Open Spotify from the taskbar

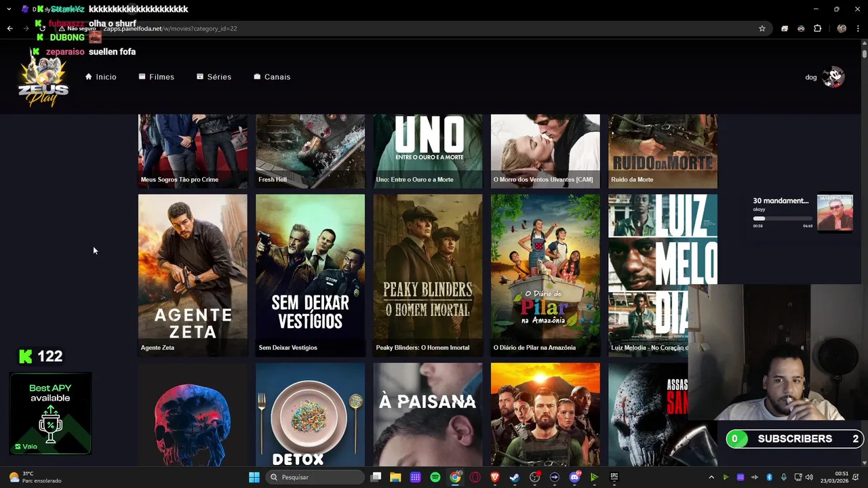click(x=435, y=477)
